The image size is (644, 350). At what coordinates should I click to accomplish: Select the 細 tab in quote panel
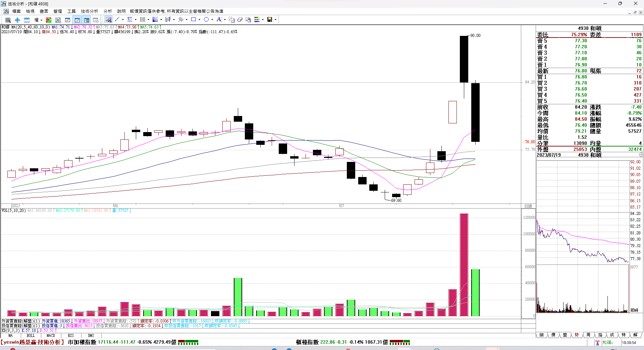pos(541,335)
